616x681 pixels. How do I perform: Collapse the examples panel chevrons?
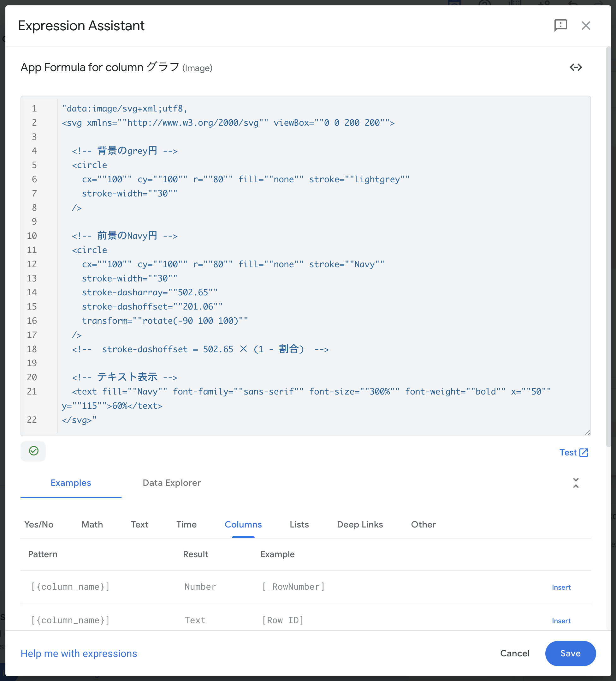[576, 483]
